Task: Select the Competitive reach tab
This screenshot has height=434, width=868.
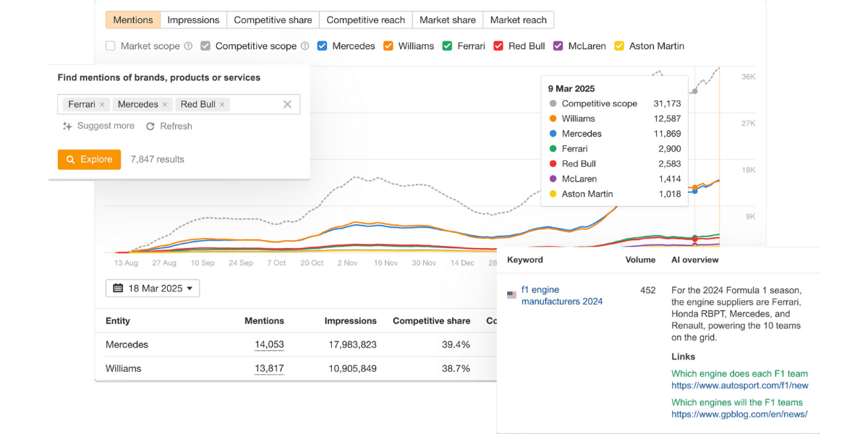Action: point(366,20)
